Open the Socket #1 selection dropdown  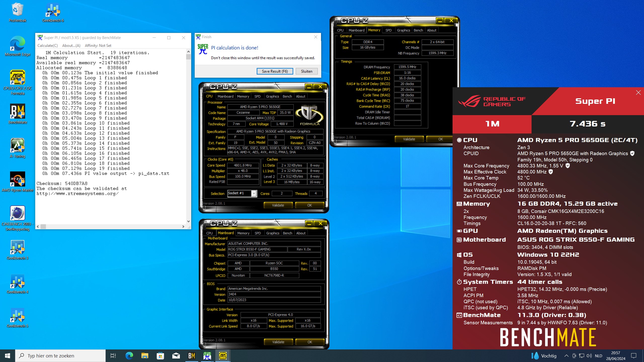pyautogui.click(x=242, y=193)
